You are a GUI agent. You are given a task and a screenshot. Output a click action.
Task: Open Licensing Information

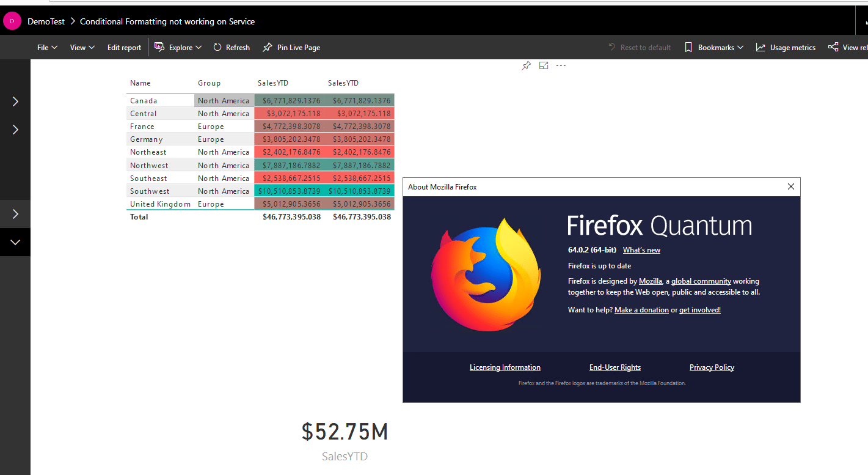505,367
